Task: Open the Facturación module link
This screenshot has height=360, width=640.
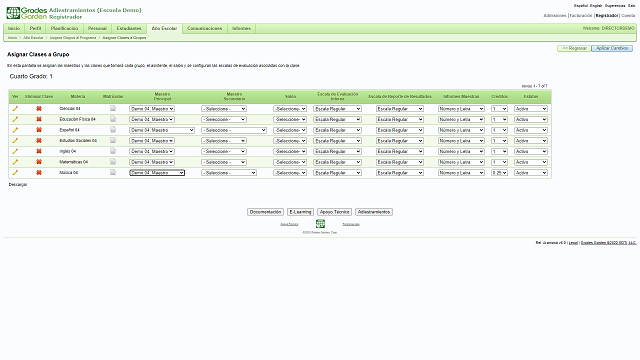Action: point(581,16)
